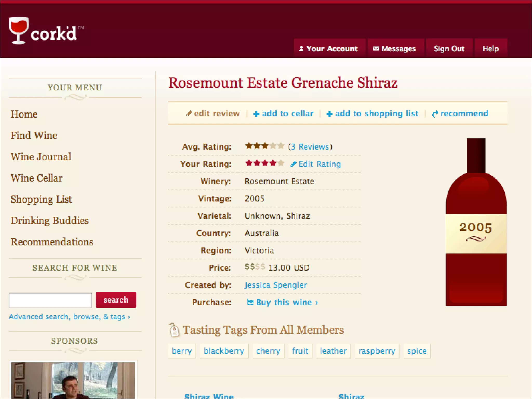Focus the wine search text field
The height and width of the screenshot is (399, 532).
tap(50, 300)
